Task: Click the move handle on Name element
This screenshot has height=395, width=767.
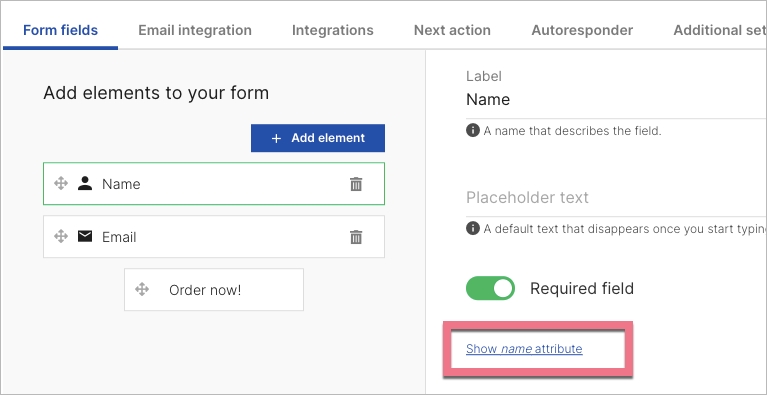Action: click(61, 184)
